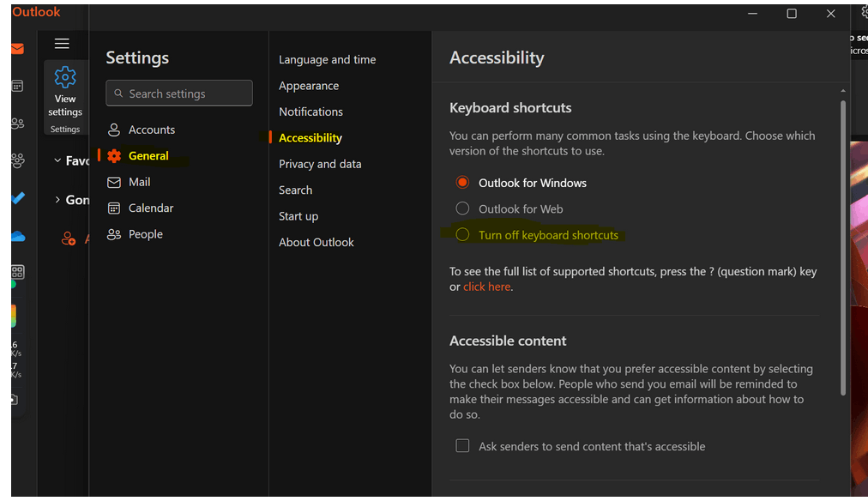Toggle the hamburger navigation menu
The image size is (868, 501).
(x=62, y=44)
